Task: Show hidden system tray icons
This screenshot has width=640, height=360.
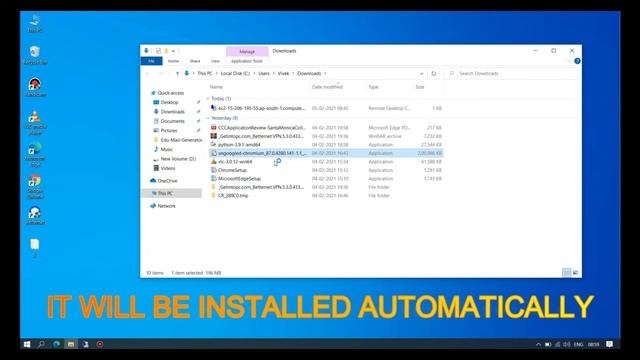Action: [538, 344]
